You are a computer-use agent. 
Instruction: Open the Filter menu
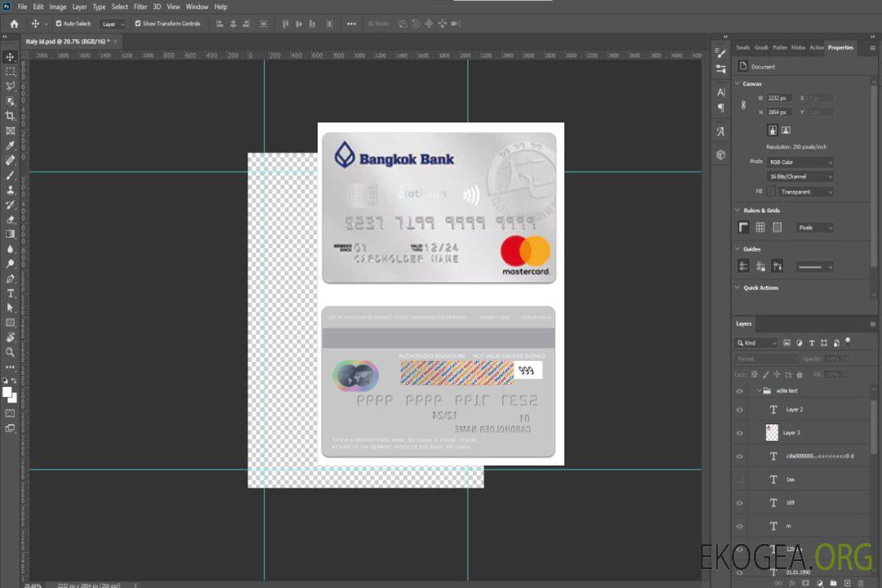[x=140, y=7]
